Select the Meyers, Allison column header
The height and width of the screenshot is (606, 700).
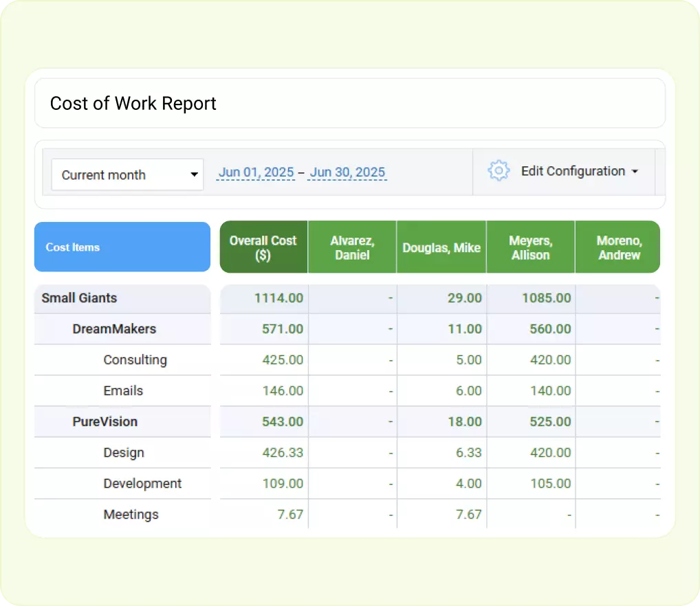click(530, 247)
